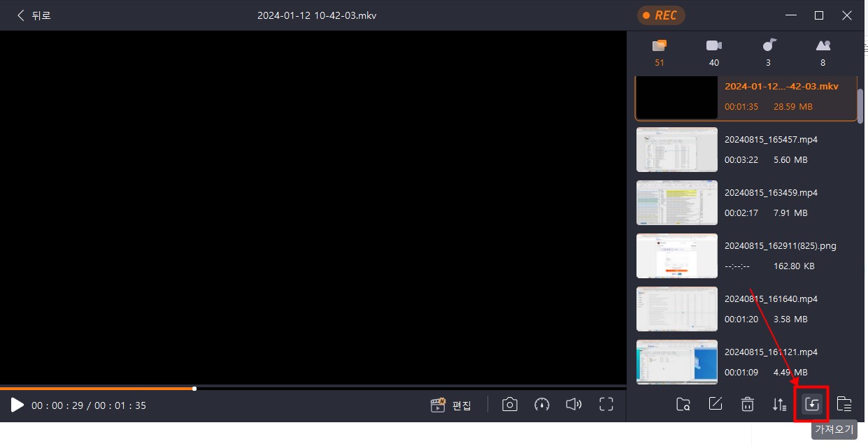Viewport: 868px width, 446px height.
Task: Open the 20240815_165457.mp4 thumbnail
Action: click(x=676, y=150)
